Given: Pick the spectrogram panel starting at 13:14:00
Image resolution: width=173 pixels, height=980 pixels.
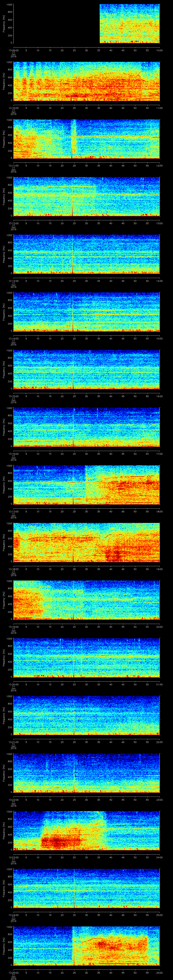Looking at the screenshot, I should pos(87,312).
